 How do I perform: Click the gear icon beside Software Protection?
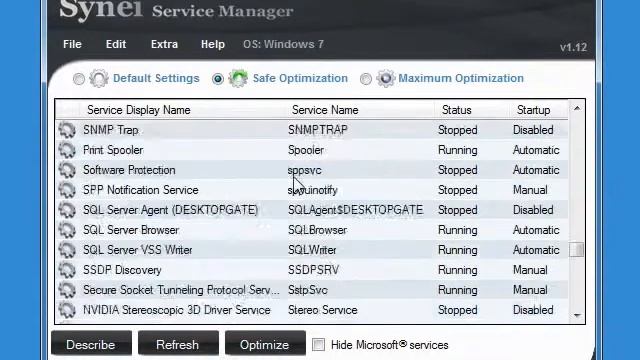point(67,170)
